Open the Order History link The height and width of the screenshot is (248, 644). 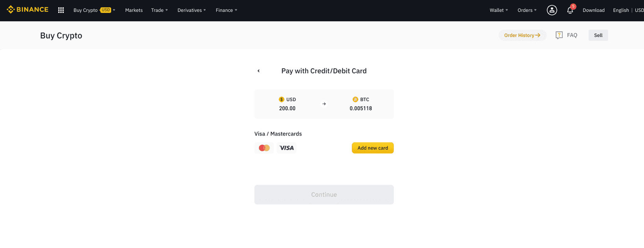(522, 35)
